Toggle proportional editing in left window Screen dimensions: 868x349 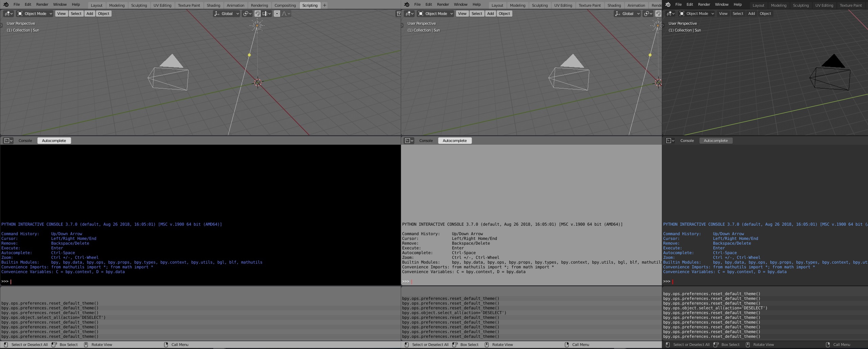point(277,14)
